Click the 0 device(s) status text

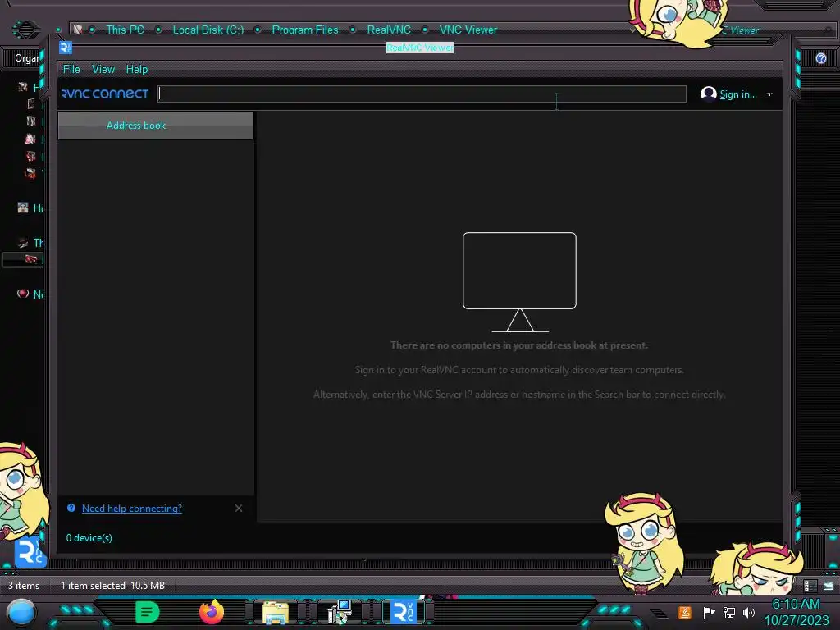click(89, 538)
